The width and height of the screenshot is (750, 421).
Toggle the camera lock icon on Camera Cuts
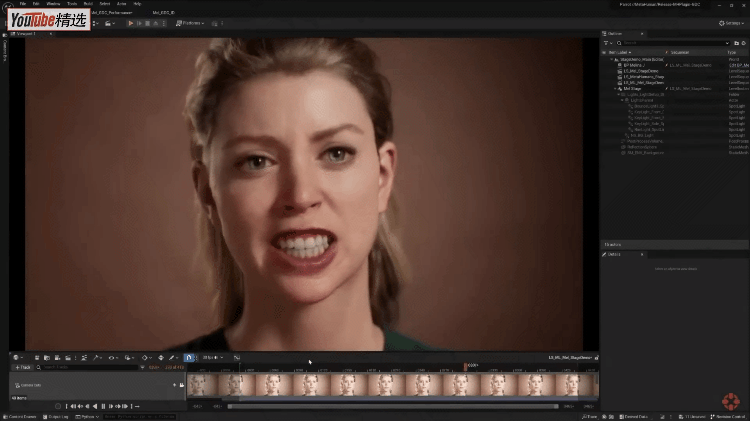tap(182, 385)
